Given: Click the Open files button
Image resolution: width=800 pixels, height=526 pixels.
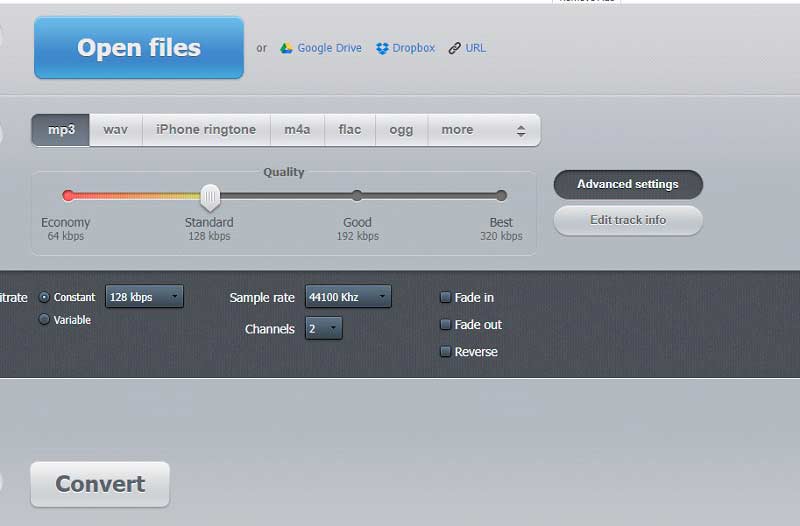Looking at the screenshot, I should (139, 47).
